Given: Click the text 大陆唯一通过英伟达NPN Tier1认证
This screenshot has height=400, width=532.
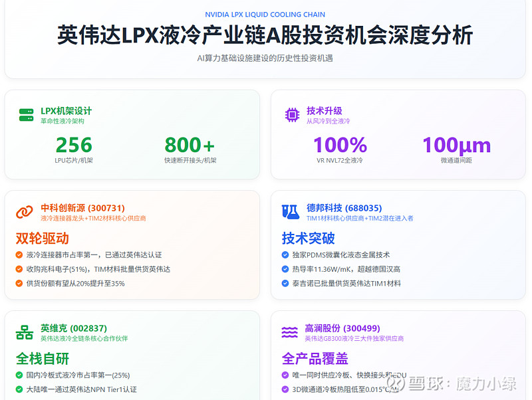Looking at the screenshot, I should [x=82, y=389].
